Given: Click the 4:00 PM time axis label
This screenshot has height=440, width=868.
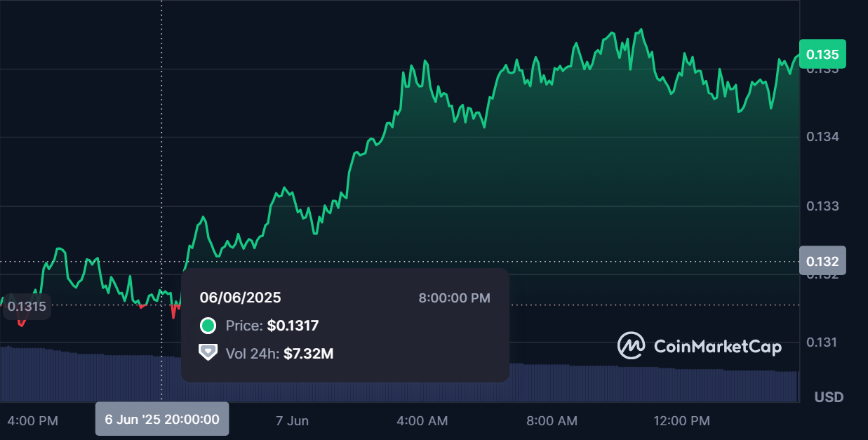Looking at the screenshot, I should pyautogui.click(x=33, y=421).
